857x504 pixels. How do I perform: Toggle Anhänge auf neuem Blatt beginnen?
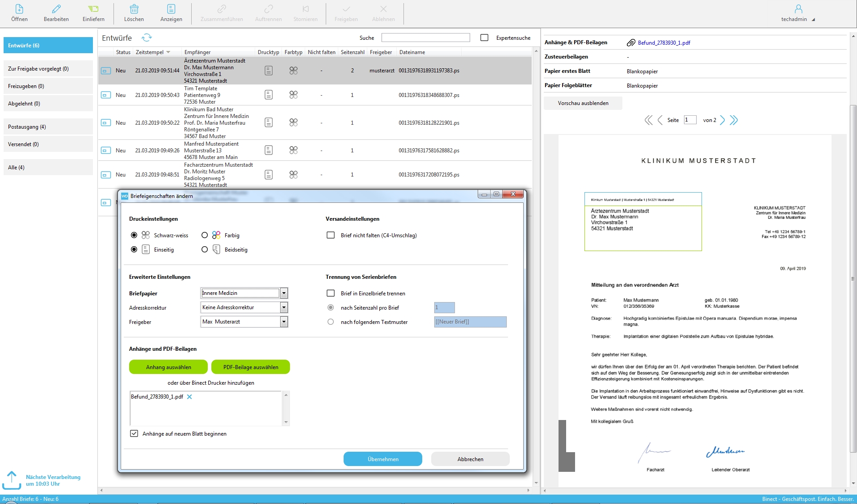pos(134,434)
